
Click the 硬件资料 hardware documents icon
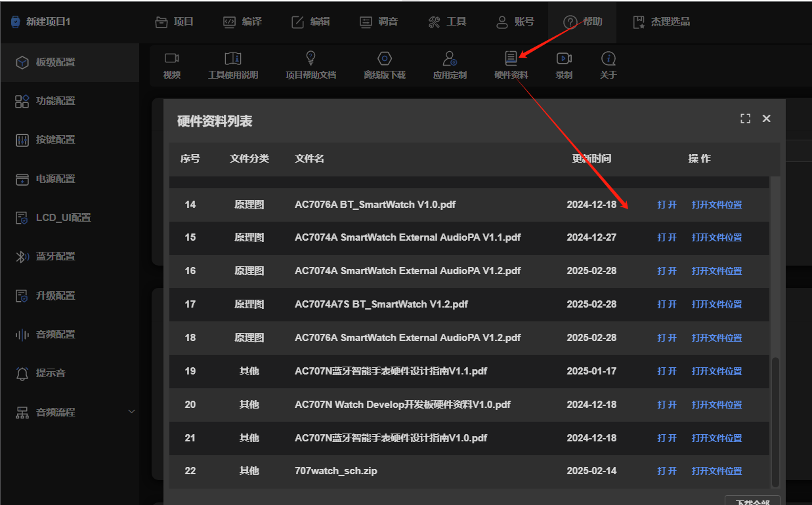tap(511, 58)
